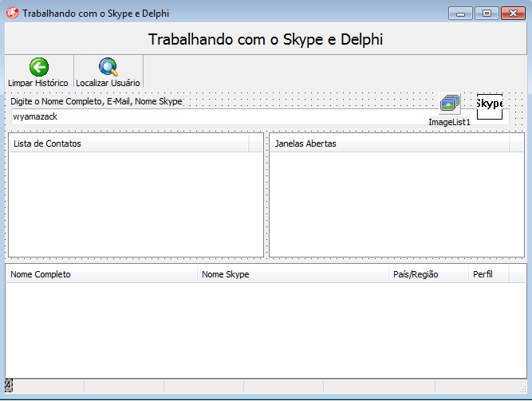Click inside the empty Janelas Abertas list

397,203
